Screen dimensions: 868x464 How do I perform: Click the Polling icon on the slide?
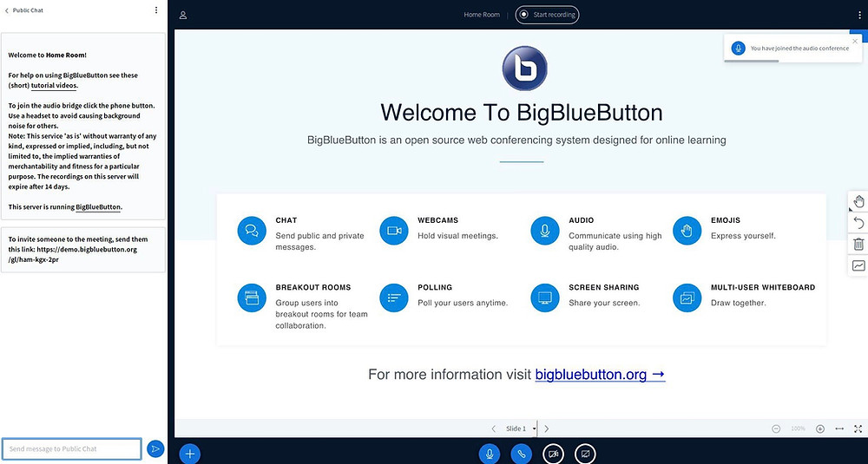(394, 297)
